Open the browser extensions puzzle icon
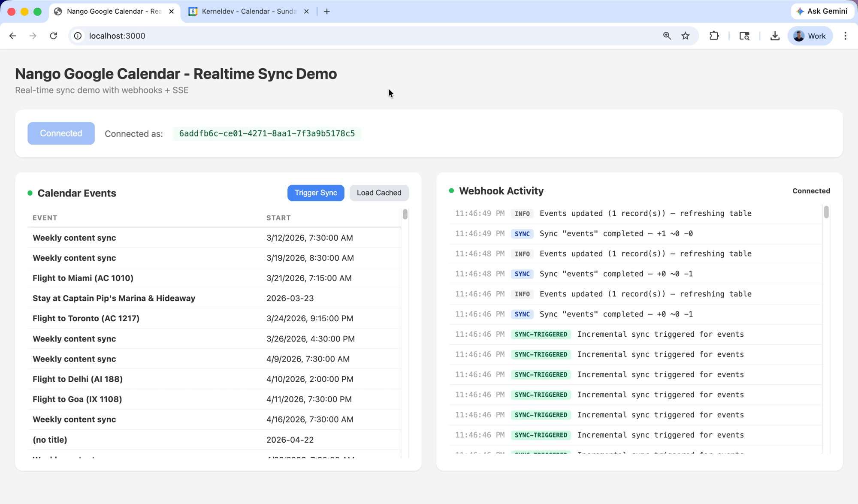This screenshot has height=504, width=858. (x=714, y=36)
